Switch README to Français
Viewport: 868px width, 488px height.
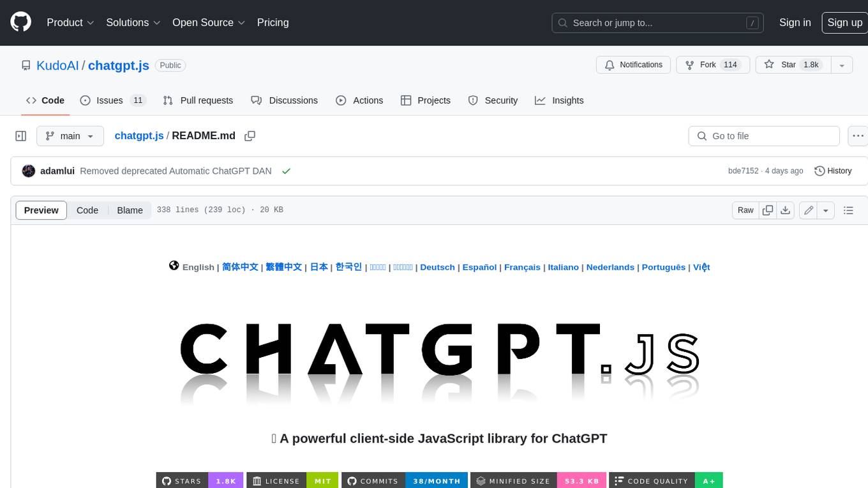pyautogui.click(x=522, y=267)
